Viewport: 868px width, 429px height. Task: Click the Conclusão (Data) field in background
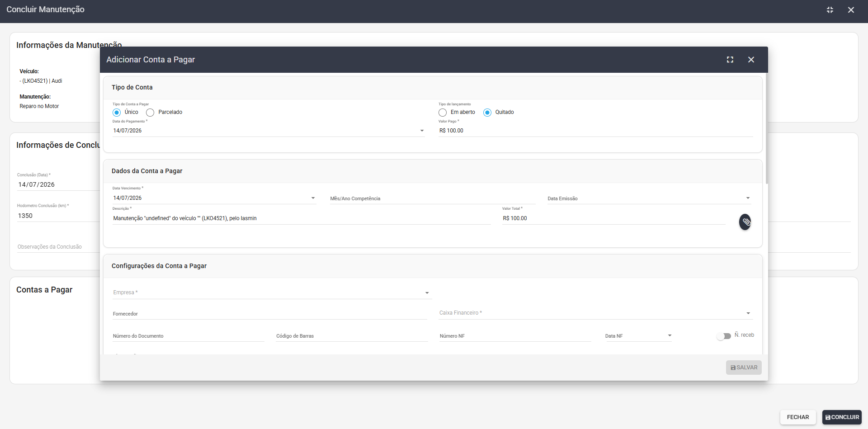(x=58, y=184)
